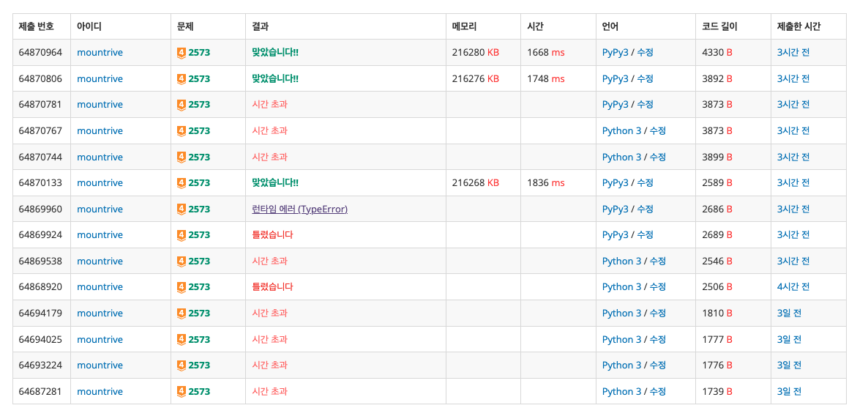868x408 pixels.
Task: Click the 3일 전 timestamp of submission 64687281
Action: click(789, 391)
